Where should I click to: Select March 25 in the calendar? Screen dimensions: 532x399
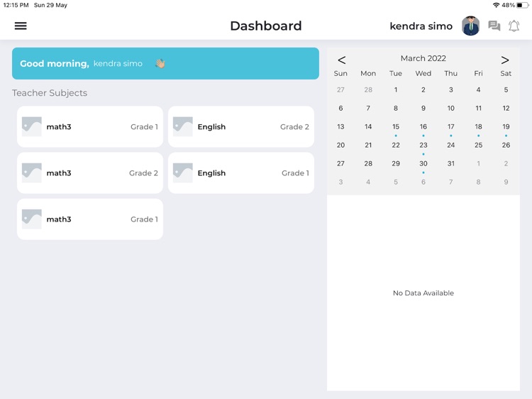(x=478, y=145)
